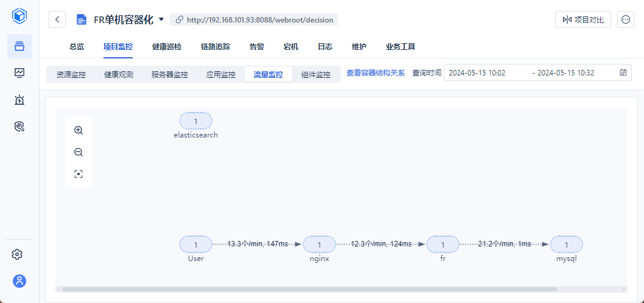The image size is (644, 303).
Task: Open settings gear in sidebar
Action: tap(17, 254)
